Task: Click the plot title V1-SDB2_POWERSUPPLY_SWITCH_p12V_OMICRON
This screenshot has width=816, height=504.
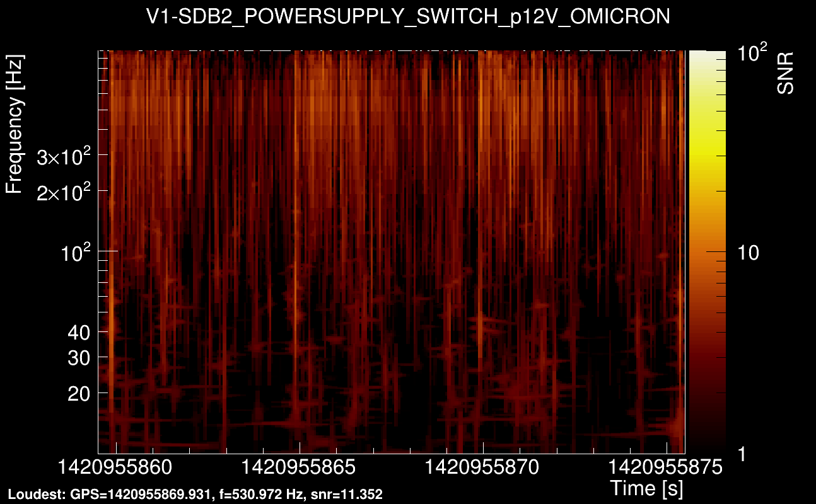Action: pos(408,17)
